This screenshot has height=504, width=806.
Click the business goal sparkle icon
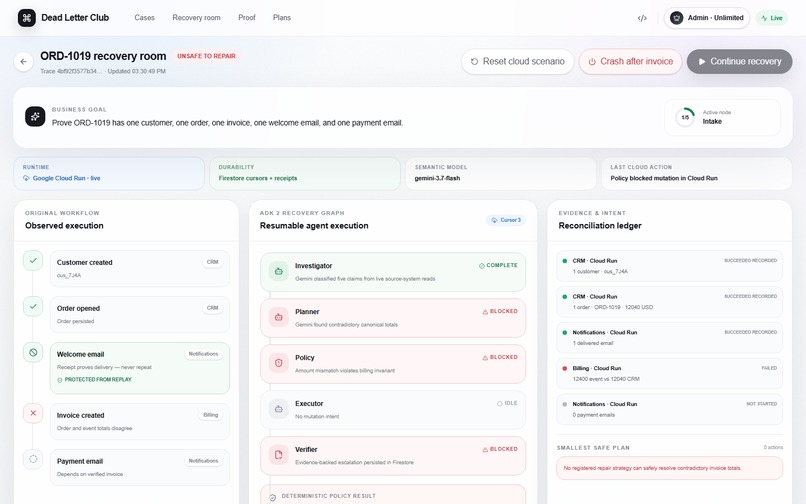tap(35, 117)
